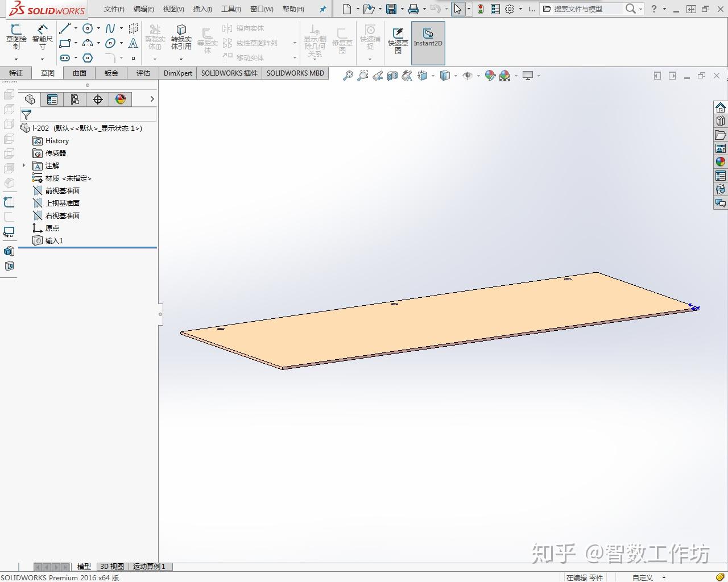Select the Zoom to Area tool
Screen dimensions: 728x582
363,75
